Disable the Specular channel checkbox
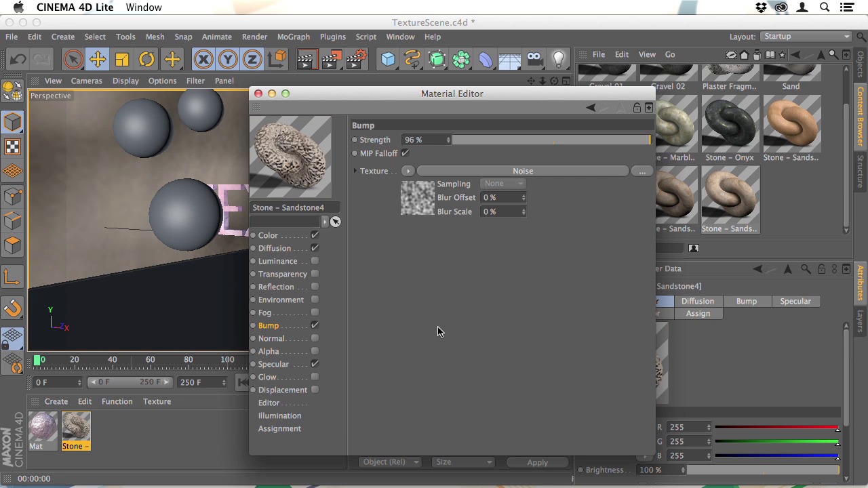Image resolution: width=868 pixels, height=488 pixels. pyautogui.click(x=315, y=364)
